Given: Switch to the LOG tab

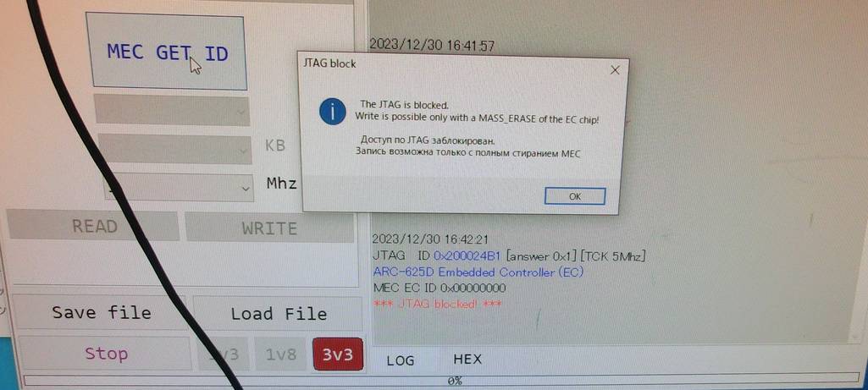Looking at the screenshot, I should click(401, 360).
